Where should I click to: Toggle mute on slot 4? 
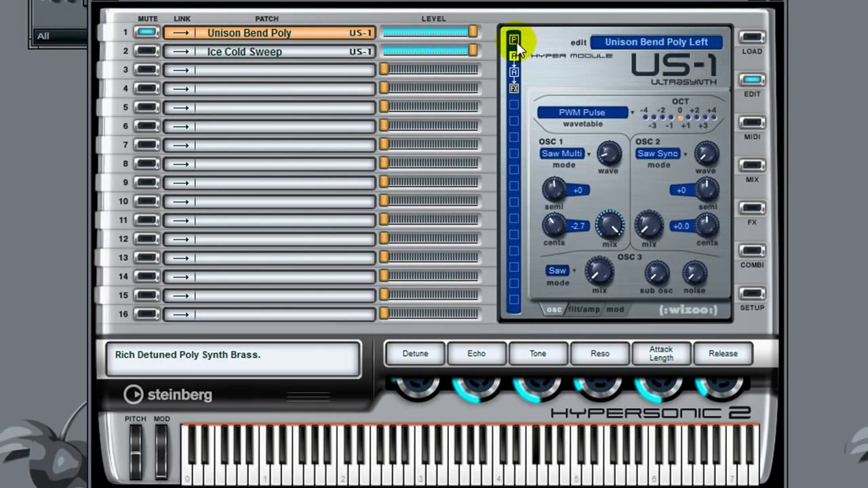(x=146, y=89)
